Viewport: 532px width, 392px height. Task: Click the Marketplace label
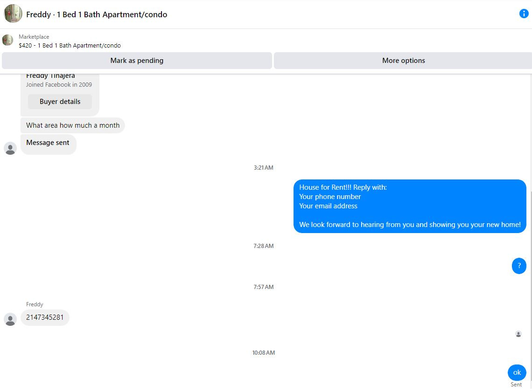tap(34, 37)
